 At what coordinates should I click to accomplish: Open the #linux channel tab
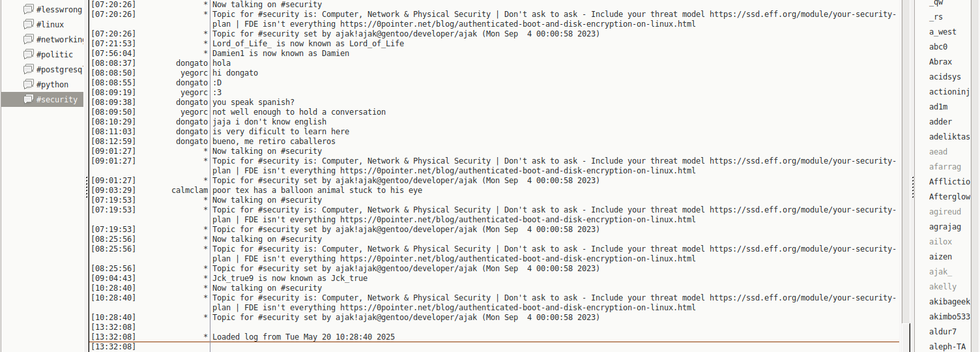[50, 25]
